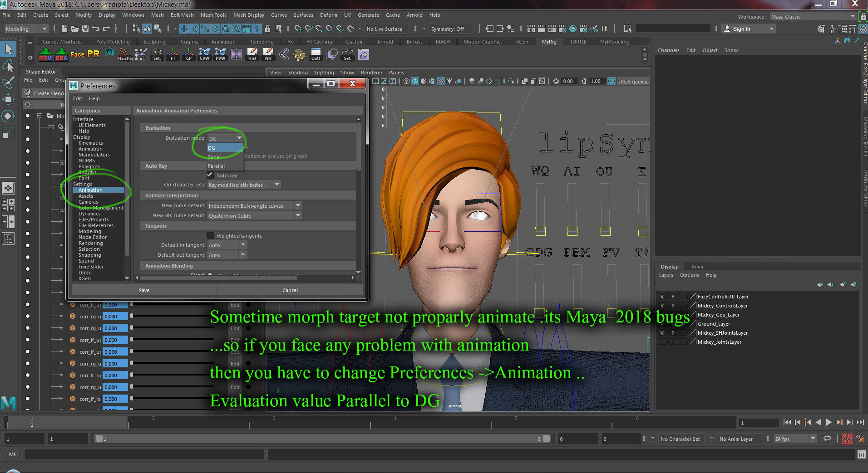Open the New curve default dropdown
868x473 pixels.
254,205
